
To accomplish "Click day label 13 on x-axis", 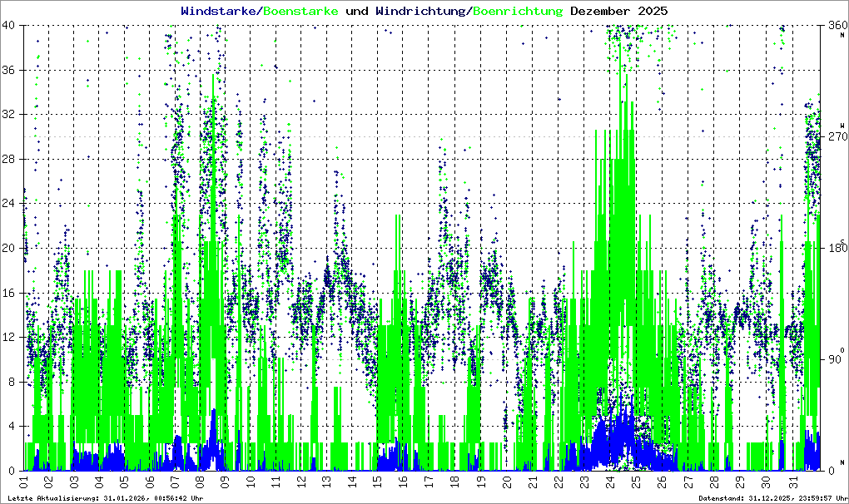I will coord(326,482).
